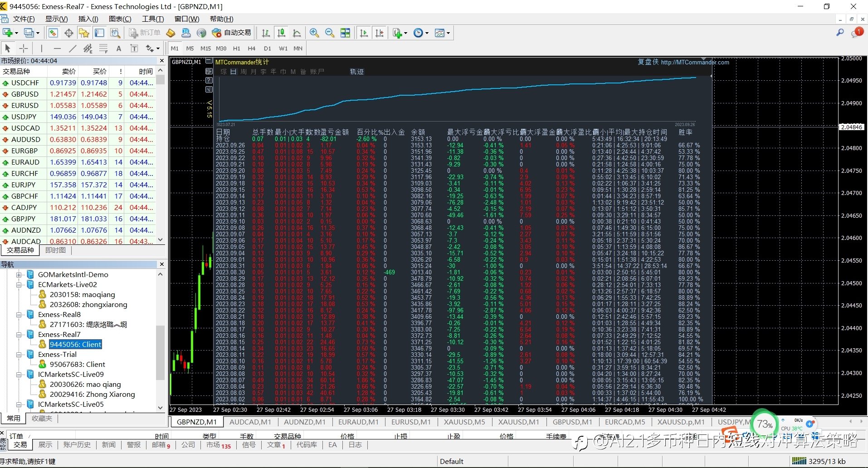The width and height of the screenshot is (868, 468).
Task: Select the text (A) tool
Action: 119,48
